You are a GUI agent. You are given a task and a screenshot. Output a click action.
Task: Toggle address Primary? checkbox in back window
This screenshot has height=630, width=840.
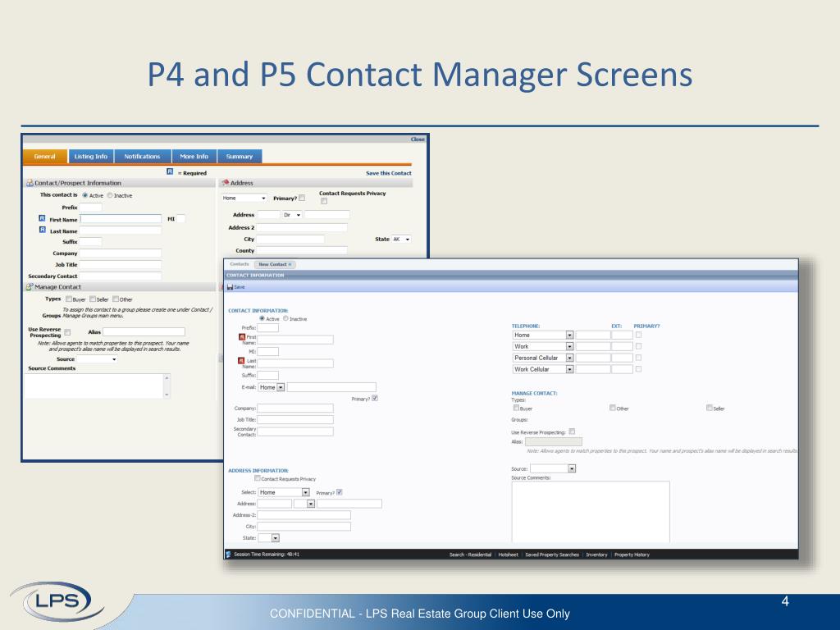click(302, 199)
